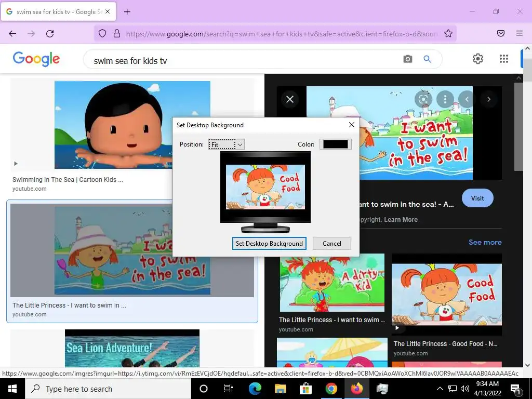Click Set Desktop Background button

click(x=269, y=243)
